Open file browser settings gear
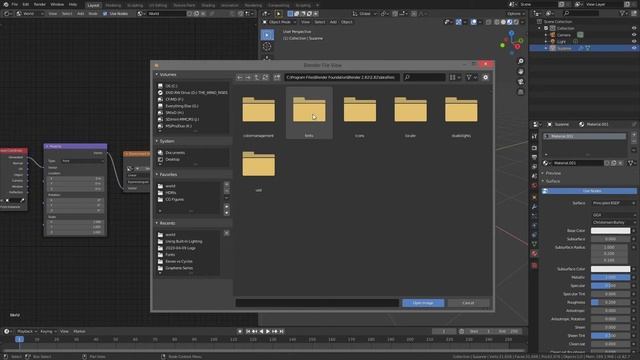This screenshot has width=640, height=360. 485,77
